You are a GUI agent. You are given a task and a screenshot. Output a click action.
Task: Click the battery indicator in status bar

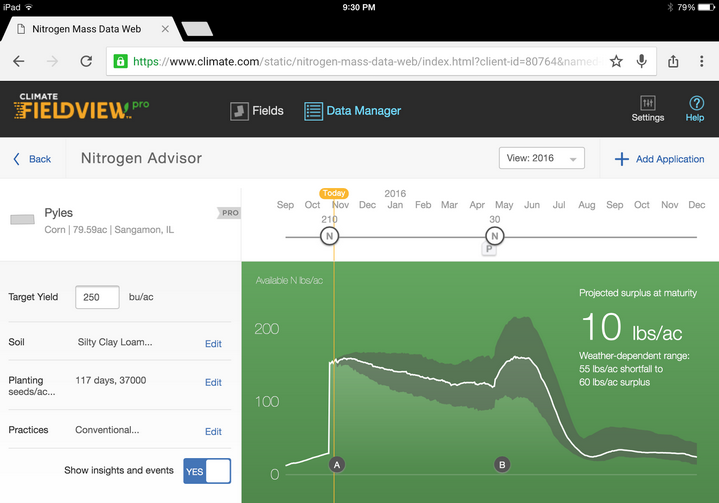point(706,7)
